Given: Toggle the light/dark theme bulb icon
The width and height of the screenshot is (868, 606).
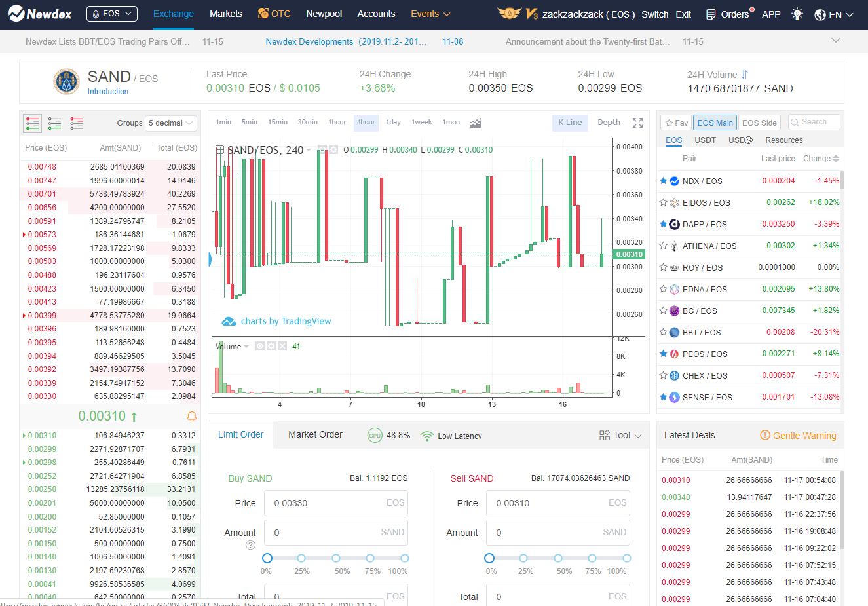Looking at the screenshot, I should pos(797,14).
